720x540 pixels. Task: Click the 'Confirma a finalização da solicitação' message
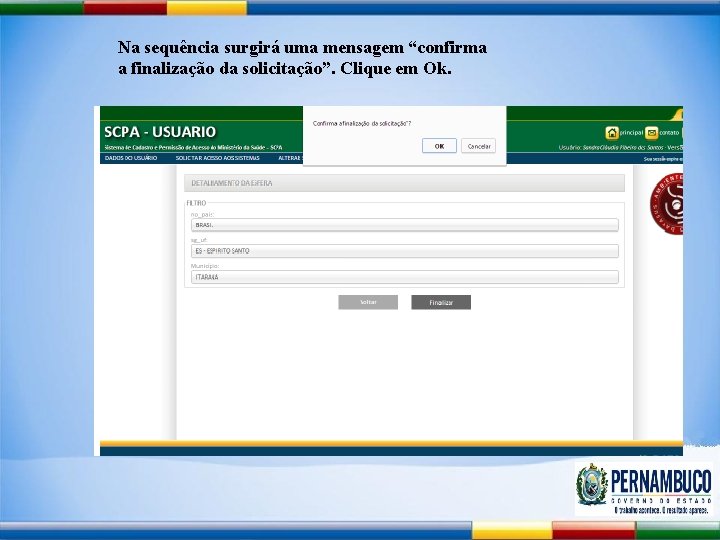pyautogui.click(x=362, y=124)
